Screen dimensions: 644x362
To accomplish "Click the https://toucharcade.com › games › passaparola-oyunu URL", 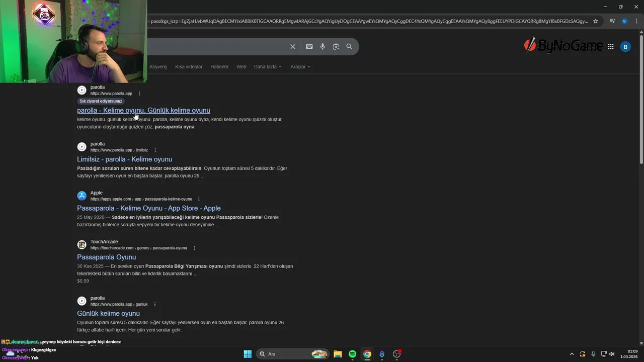I will [138, 248].
